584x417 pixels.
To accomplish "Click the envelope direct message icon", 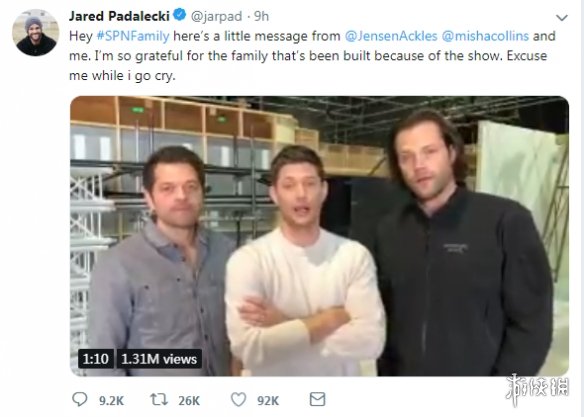I will coord(317,399).
